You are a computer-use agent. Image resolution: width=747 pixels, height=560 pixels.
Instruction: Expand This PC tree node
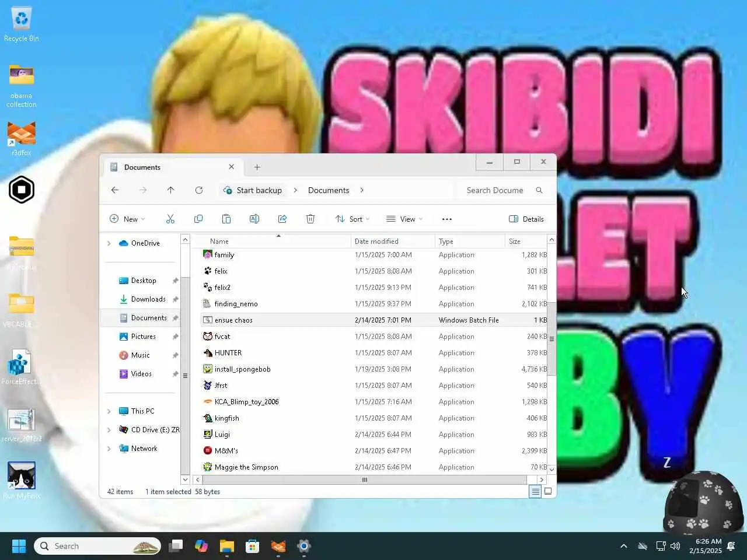tap(109, 411)
